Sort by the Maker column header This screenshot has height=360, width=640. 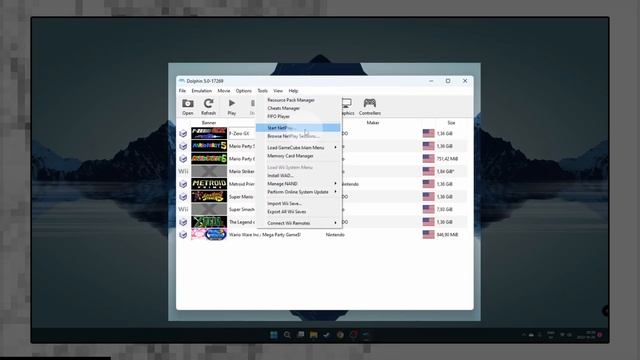pyautogui.click(x=373, y=123)
